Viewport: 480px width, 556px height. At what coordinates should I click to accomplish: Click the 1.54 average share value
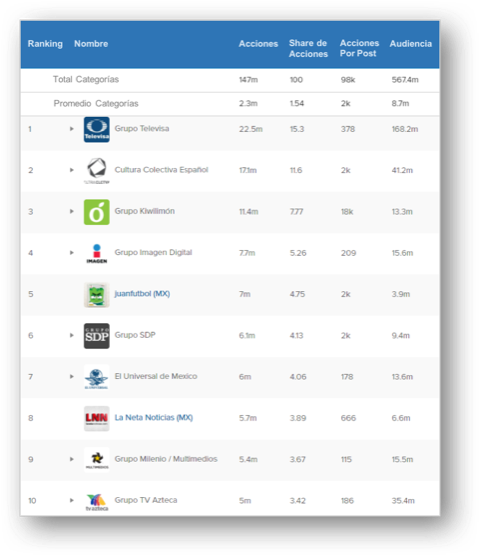pyautogui.click(x=297, y=104)
